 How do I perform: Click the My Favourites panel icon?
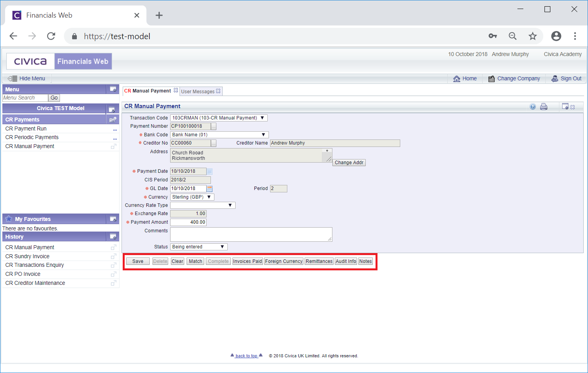pos(113,219)
